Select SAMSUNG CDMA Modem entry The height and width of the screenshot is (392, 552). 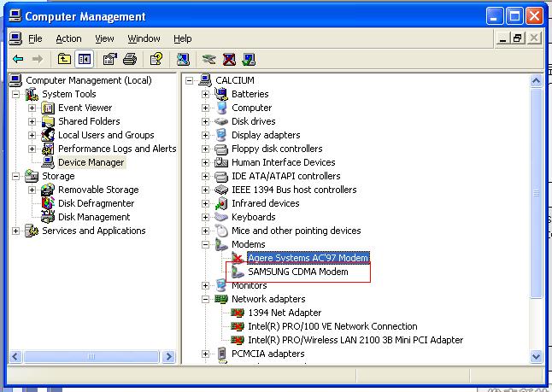click(298, 272)
